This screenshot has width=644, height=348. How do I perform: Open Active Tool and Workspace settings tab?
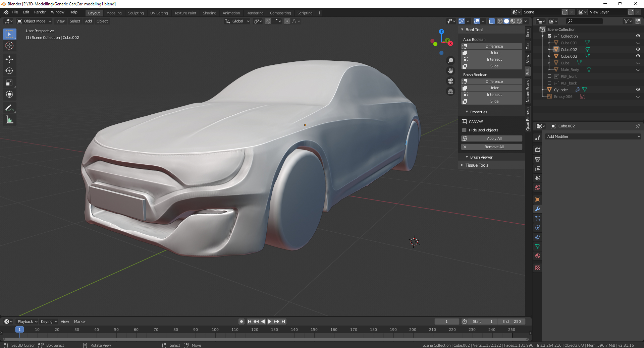(538, 137)
